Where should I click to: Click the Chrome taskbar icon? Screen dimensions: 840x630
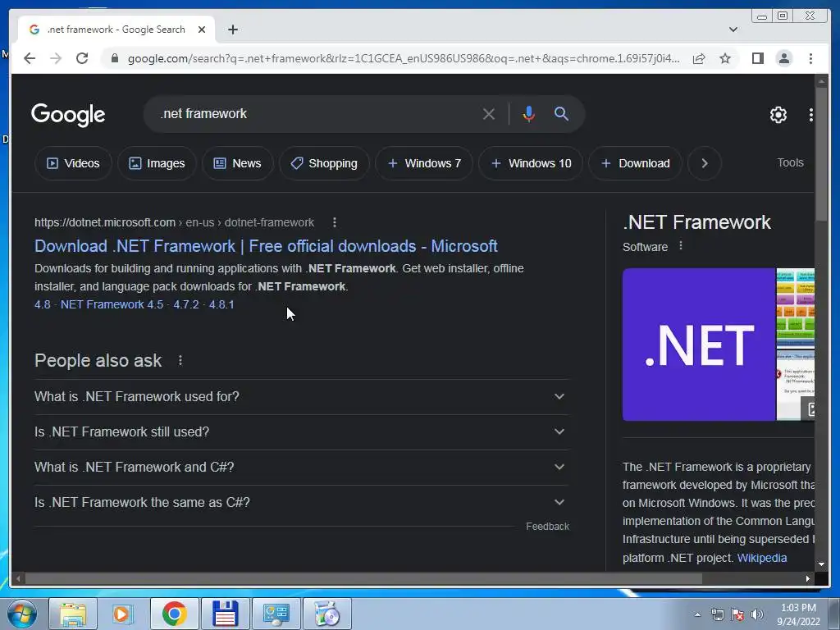(x=174, y=614)
